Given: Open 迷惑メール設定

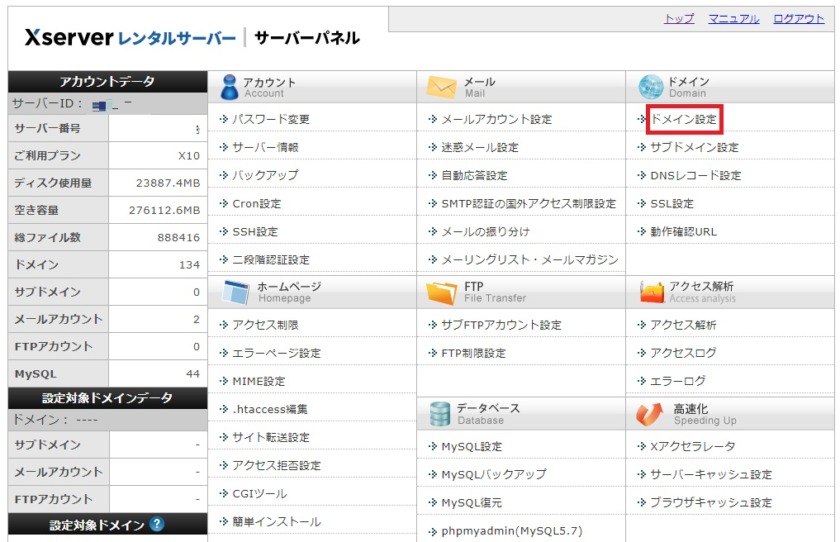Looking at the screenshot, I should 480,147.
